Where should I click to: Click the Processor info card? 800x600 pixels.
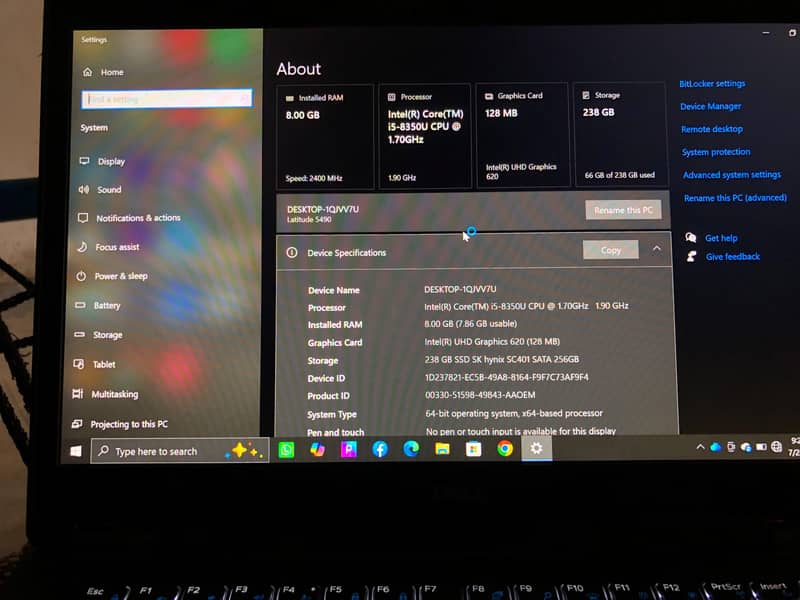[x=424, y=136]
